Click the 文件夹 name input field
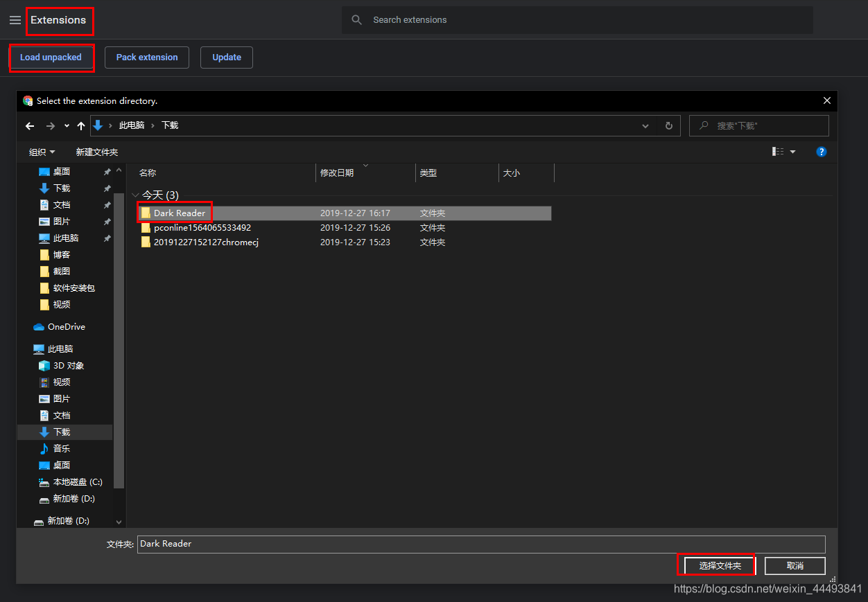 481,544
